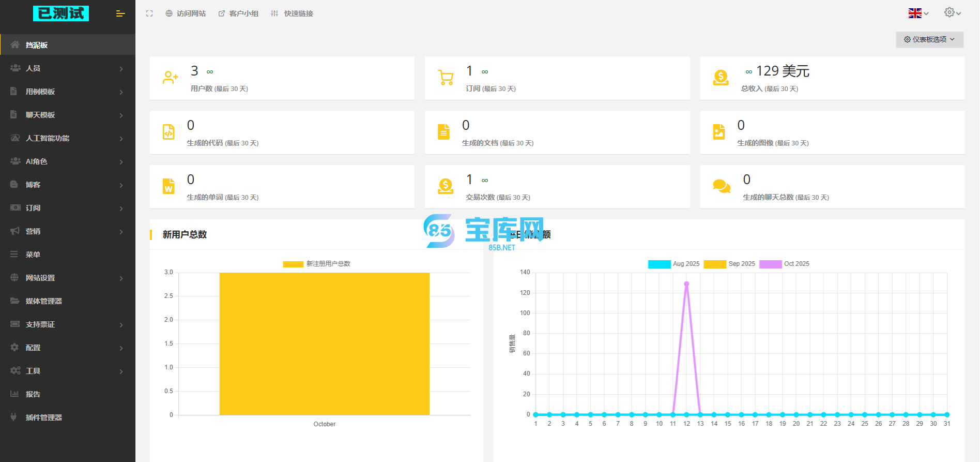The height and width of the screenshot is (462, 980).
Task: Click the add-user icon on 用户数 card
Action: (x=170, y=78)
